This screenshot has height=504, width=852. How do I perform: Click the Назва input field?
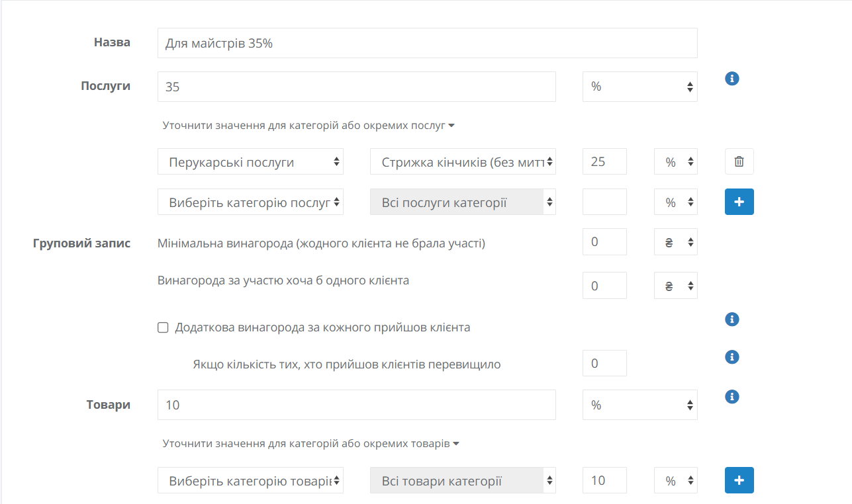pyautogui.click(x=427, y=43)
